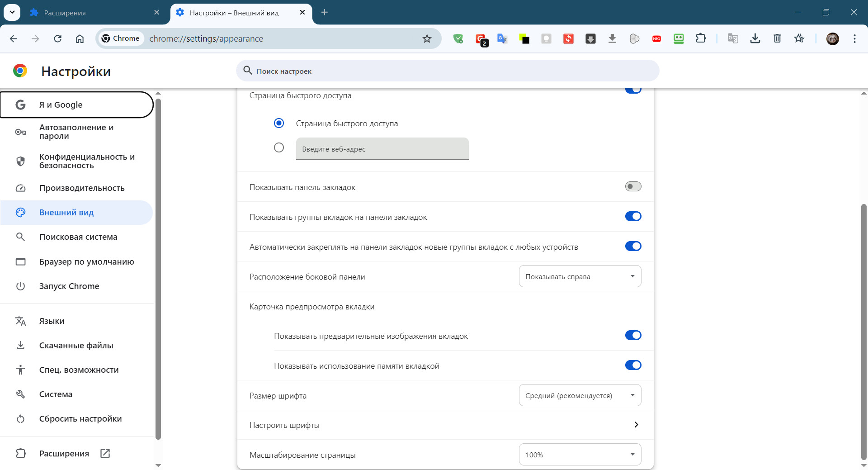The image size is (868, 470).
Task: Open Я и Google settings section
Action: [x=77, y=105]
